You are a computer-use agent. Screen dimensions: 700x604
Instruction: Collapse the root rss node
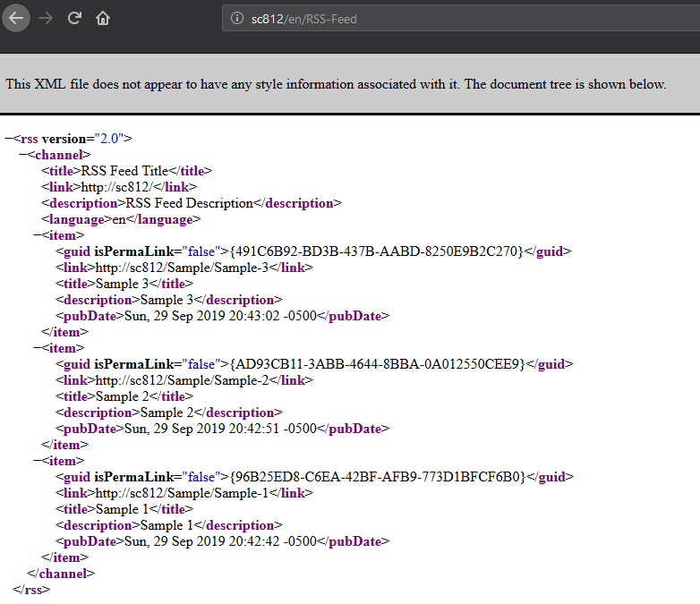click(9, 139)
